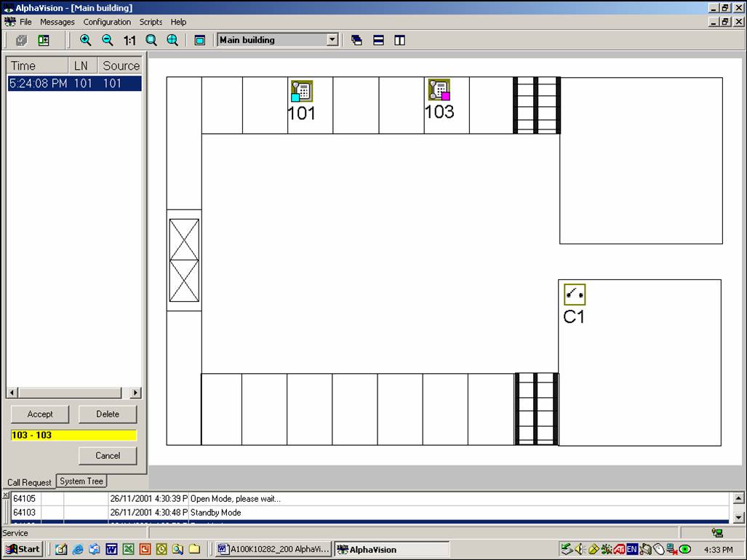Click the AlphaVision document icon beside File menu
Viewport: 747px width, 560px height.
10,21
